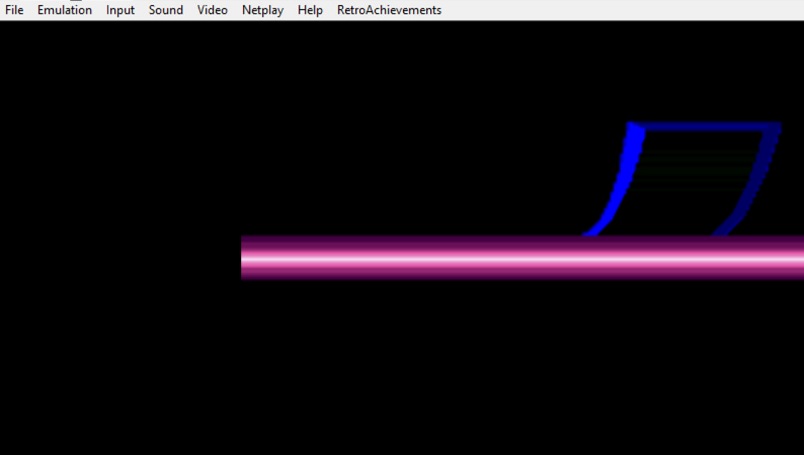Open the Video menu
Viewport: 804px width, 455px height.
pyautogui.click(x=212, y=10)
